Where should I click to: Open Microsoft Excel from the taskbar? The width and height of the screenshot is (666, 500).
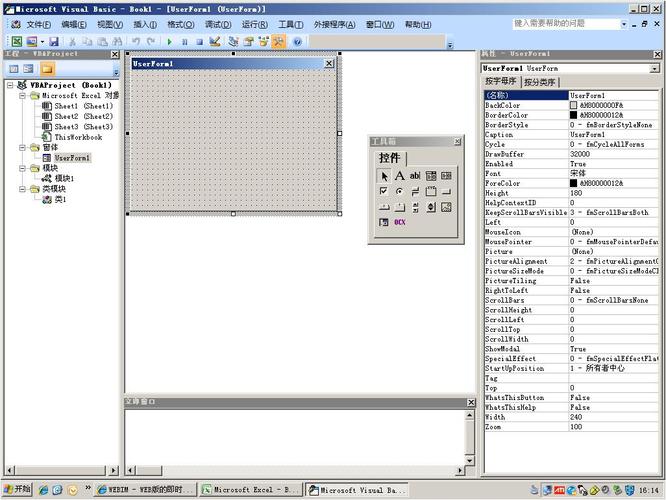pos(250,490)
